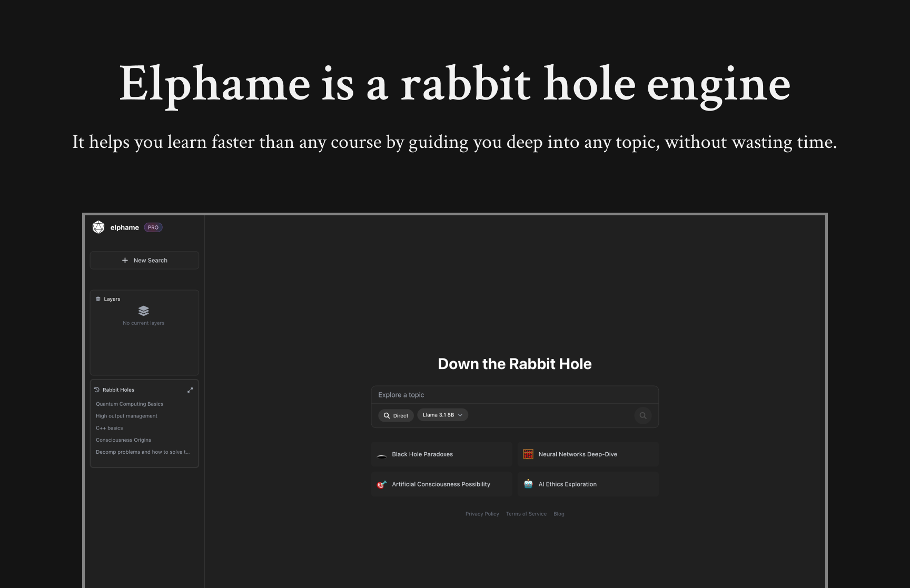Click the search submit magnifier icon

point(643,415)
